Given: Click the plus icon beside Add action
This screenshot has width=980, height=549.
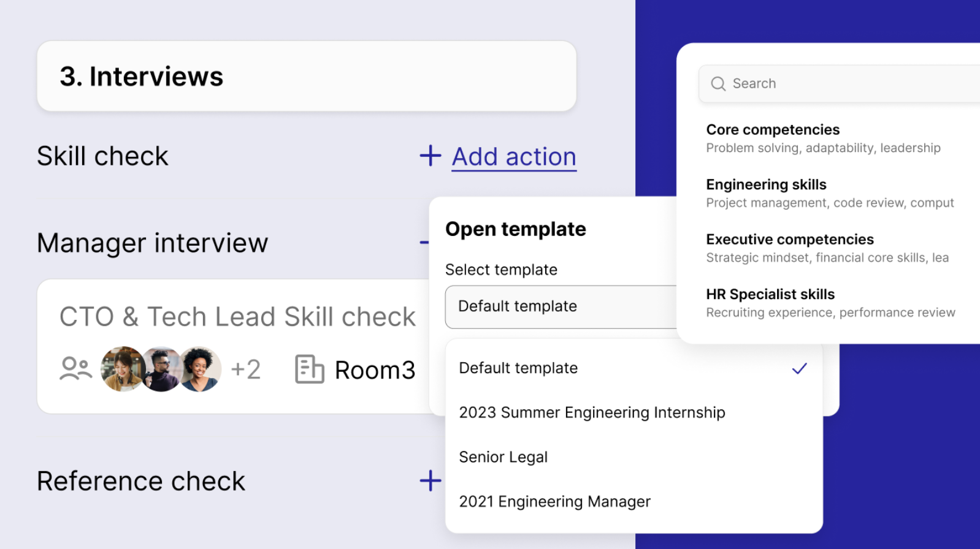Looking at the screenshot, I should coord(431,156).
